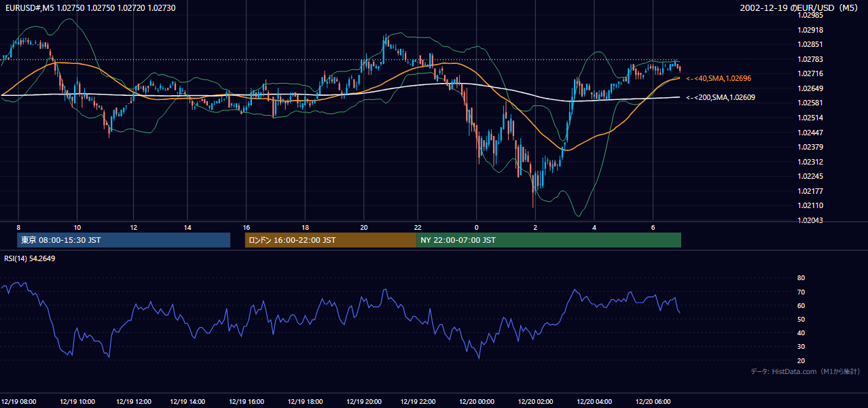Viewport: 868px width, 408px height.
Task: Click hour label 22 on price chart axis
Action: pyautogui.click(x=418, y=227)
